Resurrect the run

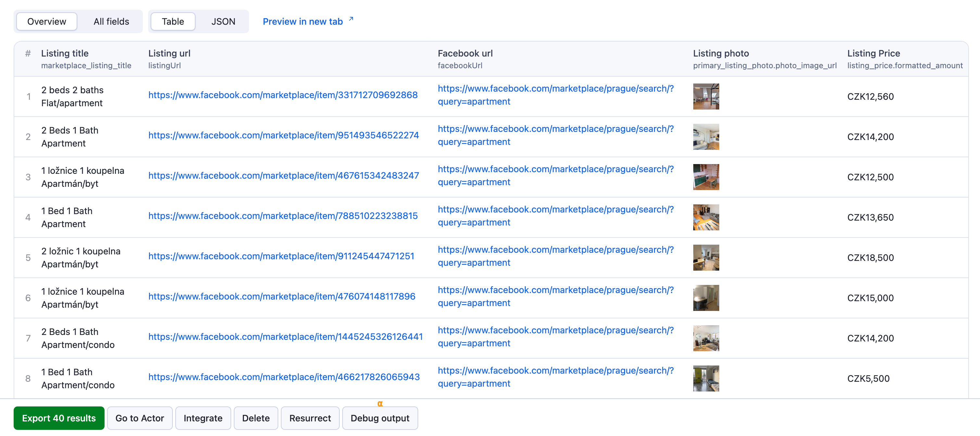(310, 418)
